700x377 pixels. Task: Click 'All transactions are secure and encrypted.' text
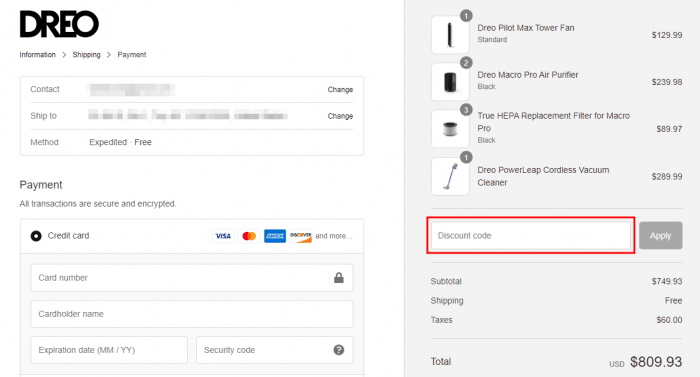(x=98, y=204)
